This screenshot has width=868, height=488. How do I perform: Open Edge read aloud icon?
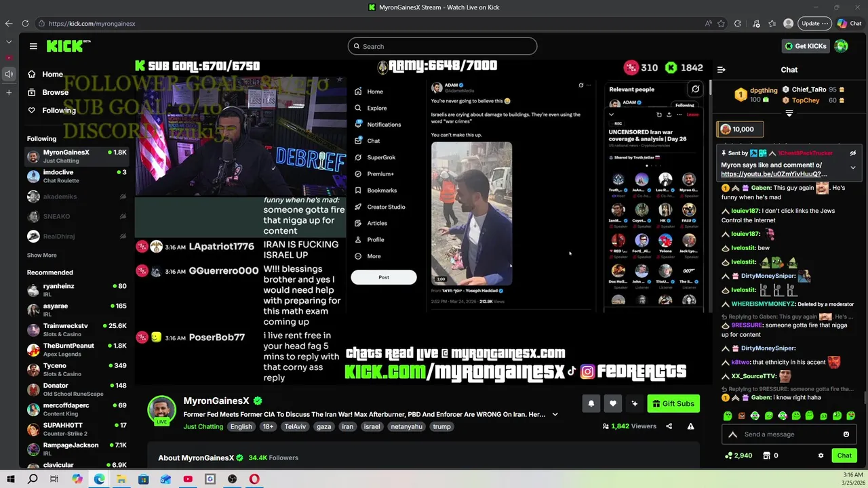(x=708, y=23)
